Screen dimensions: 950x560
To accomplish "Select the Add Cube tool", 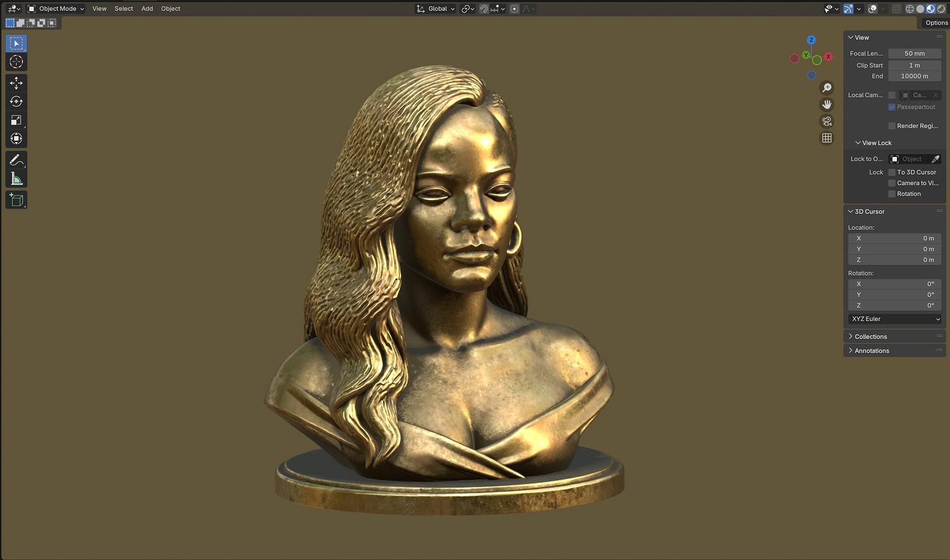I will pos(16,201).
